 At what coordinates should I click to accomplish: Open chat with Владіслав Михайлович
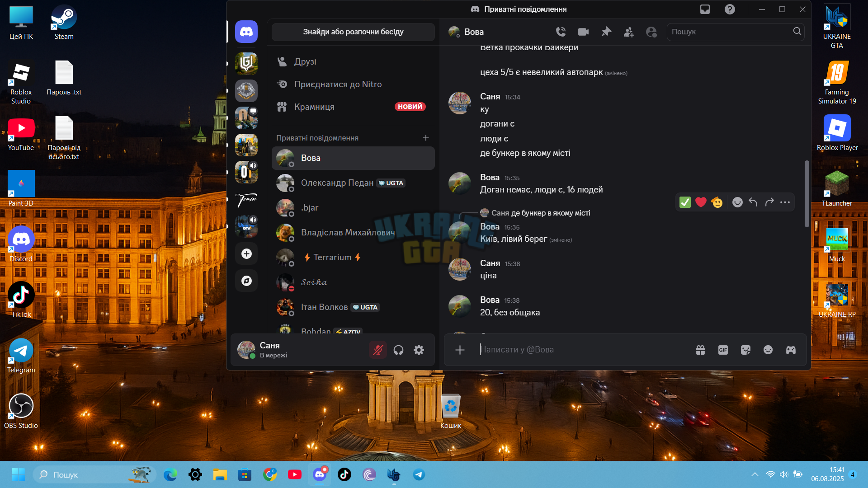point(353,232)
